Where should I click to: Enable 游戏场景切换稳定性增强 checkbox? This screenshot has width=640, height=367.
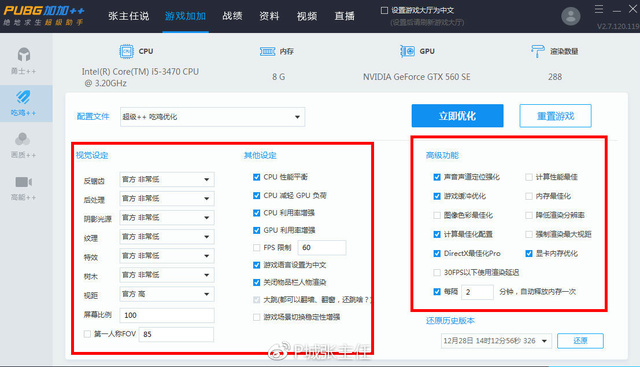[256, 317]
